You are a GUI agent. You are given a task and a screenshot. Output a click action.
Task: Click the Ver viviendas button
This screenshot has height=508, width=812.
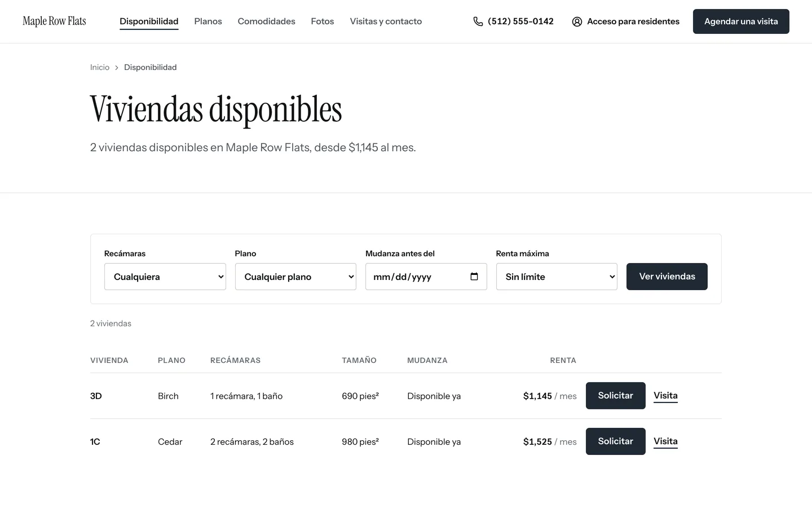coord(667,277)
